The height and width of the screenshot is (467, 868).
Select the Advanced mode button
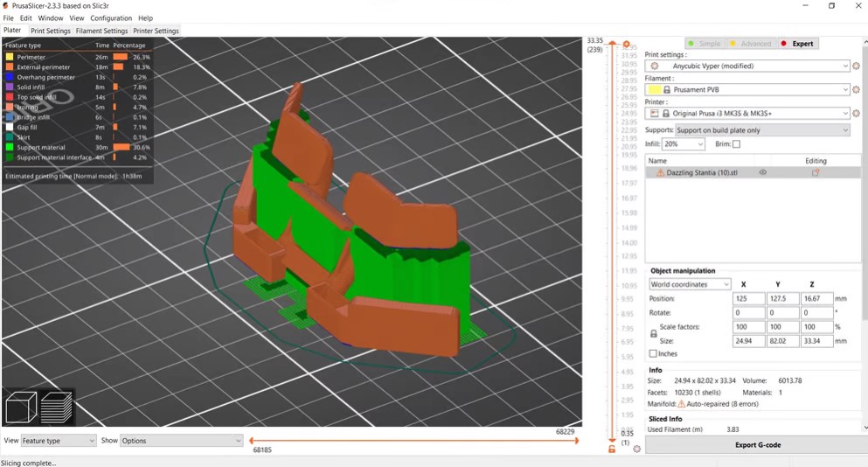(x=751, y=44)
